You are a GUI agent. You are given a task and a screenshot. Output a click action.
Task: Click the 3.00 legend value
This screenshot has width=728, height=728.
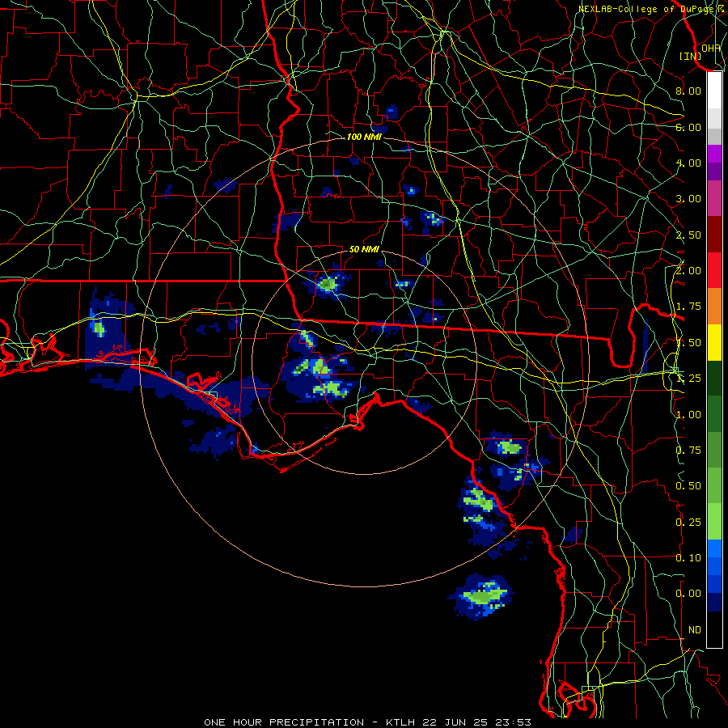pyautogui.click(x=688, y=199)
